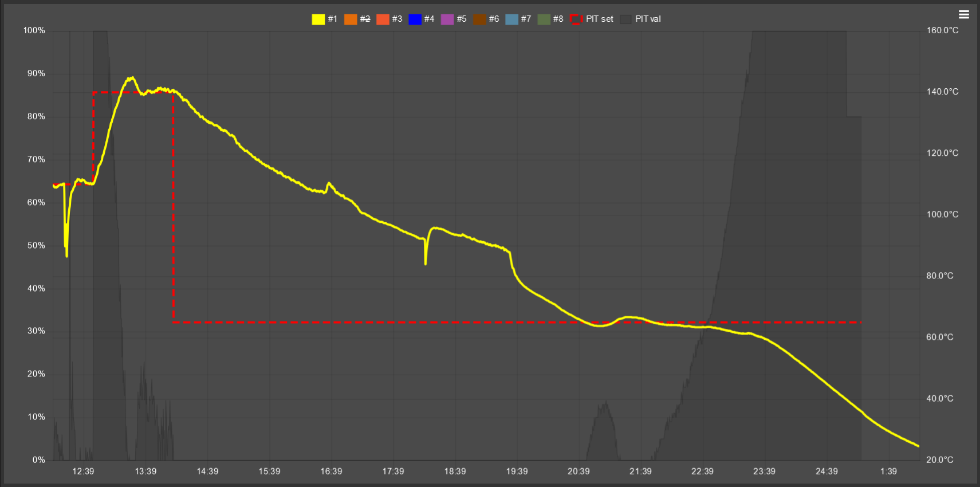This screenshot has height=487, width=980.
Task: Click the 160.0°C right axis label
Action: click(x=943, y=30)
